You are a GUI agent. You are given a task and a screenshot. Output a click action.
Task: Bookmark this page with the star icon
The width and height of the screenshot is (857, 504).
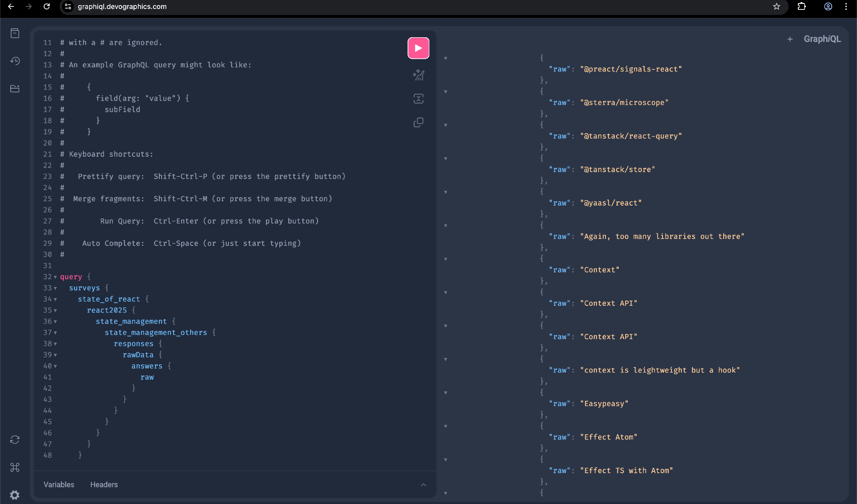click(x=776, y=7)
